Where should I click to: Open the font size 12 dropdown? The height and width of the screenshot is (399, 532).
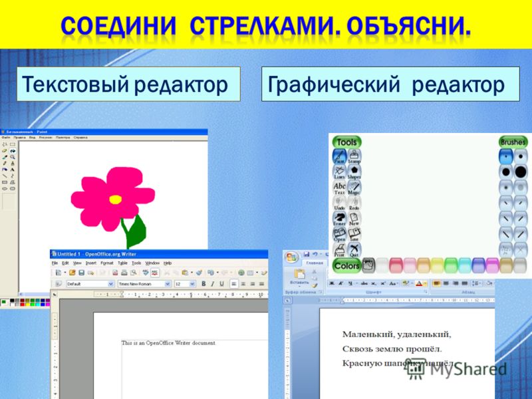[192, 284]
